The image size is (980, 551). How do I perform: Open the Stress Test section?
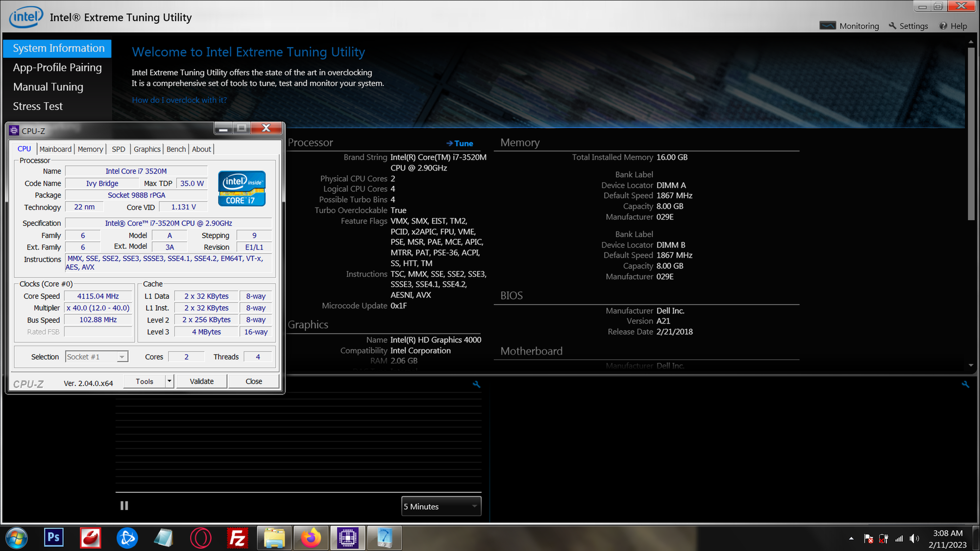(x=38, y=106)
